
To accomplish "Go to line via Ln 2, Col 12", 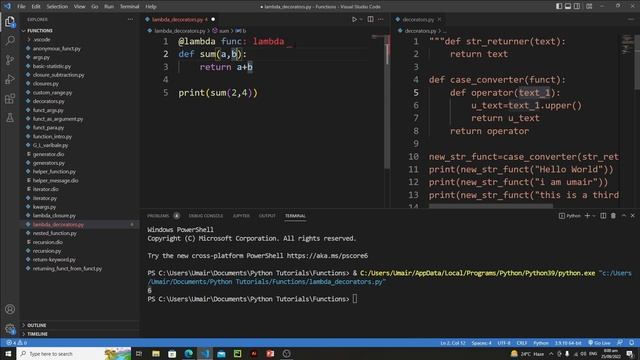I will [x=453, y=343].
